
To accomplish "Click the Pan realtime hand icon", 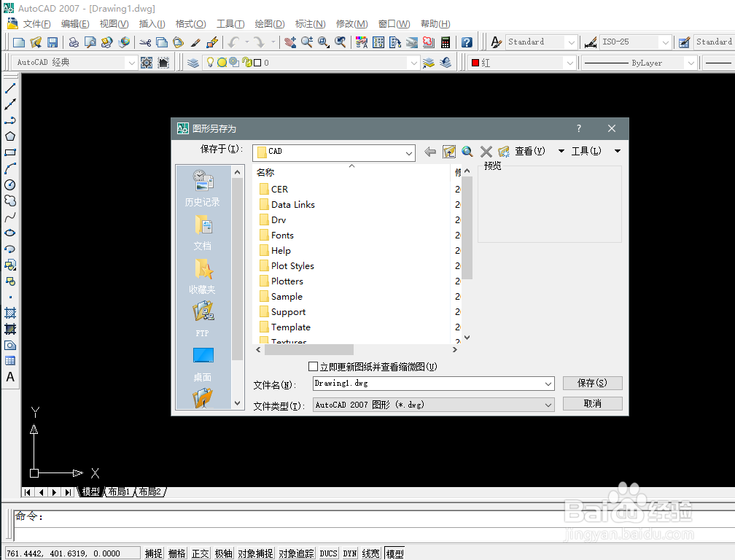I will coord(290,42).
